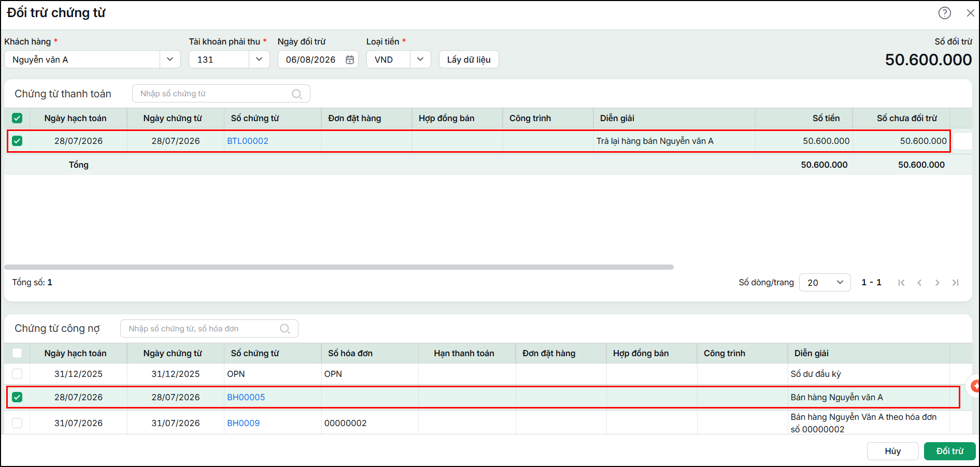Click search icon in Chứng từ công nợ
980x467 pixels.
coord(285,329)
